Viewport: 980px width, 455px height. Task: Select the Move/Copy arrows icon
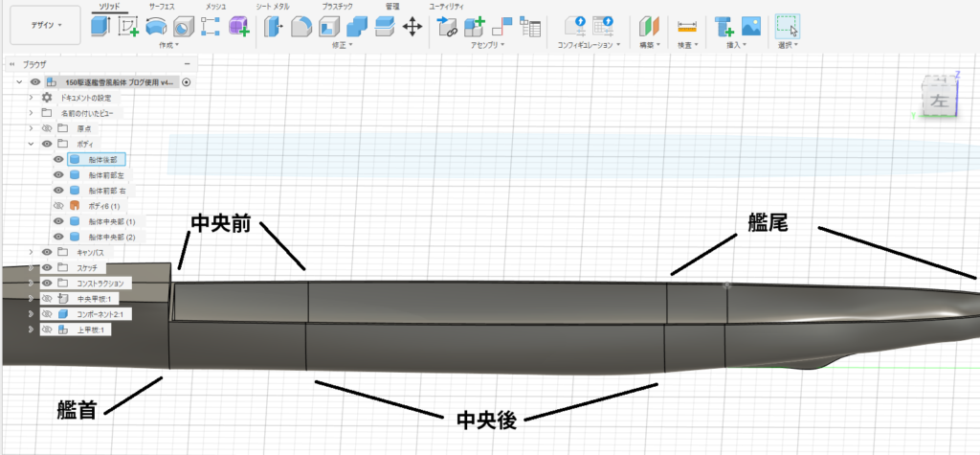click(412, 26)
